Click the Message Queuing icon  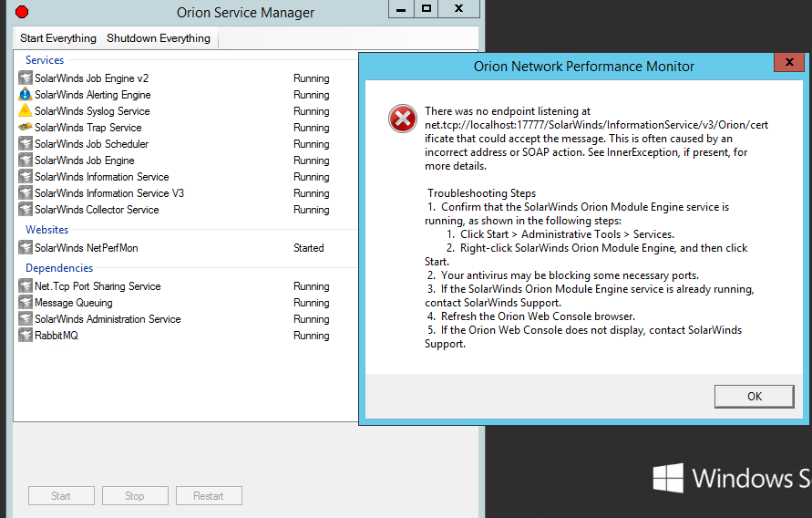tap(25, 303)
